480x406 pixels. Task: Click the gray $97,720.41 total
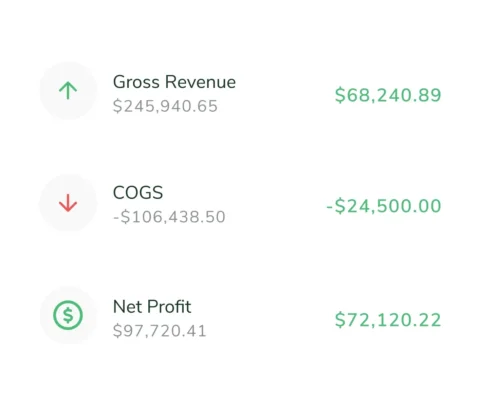tap(160, 331)
